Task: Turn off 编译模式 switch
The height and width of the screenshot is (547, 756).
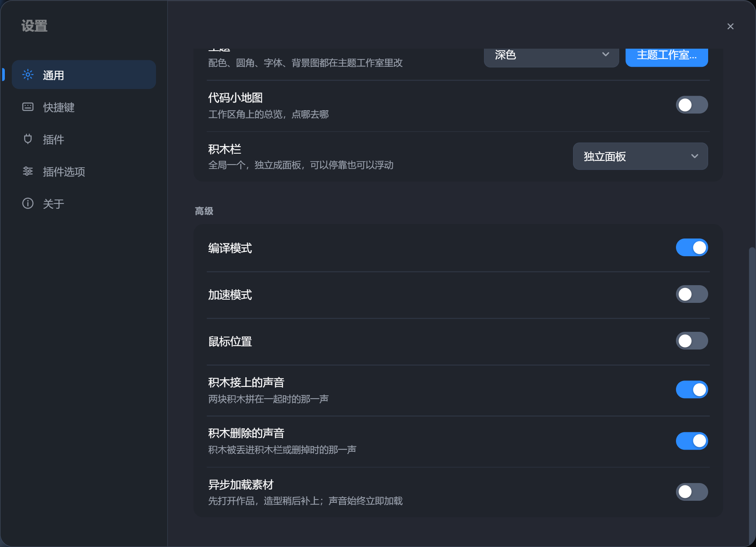Action: [692, 248]
